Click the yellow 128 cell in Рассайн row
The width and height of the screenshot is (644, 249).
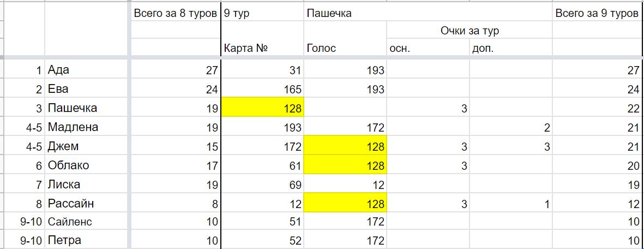pos(345,203)
